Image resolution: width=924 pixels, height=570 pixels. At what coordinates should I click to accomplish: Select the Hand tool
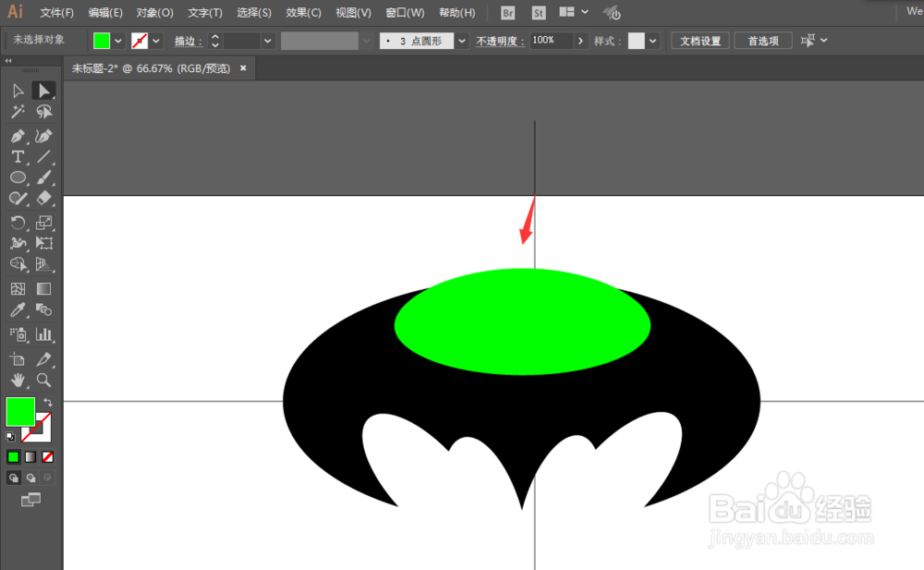coord(17,380)
